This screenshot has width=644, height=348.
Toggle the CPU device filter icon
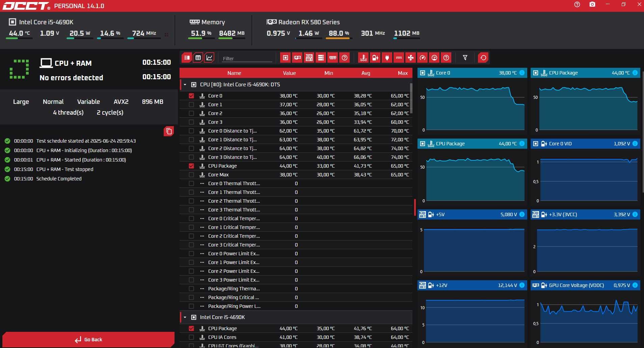(x=285, y=58)
